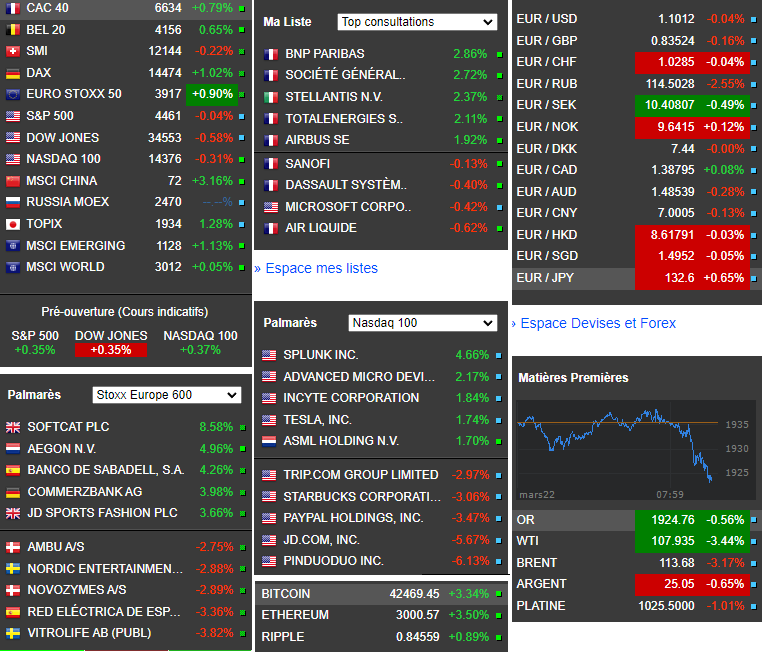768x654 pixels.
Task: Click the Swiss flag beside SMI
Action: tap(13, 51)
